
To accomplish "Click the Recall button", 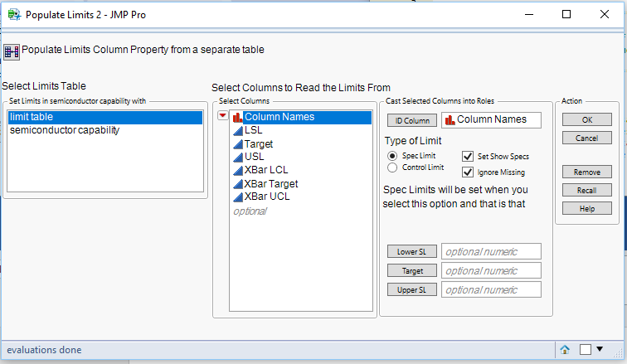I will 587,190.
